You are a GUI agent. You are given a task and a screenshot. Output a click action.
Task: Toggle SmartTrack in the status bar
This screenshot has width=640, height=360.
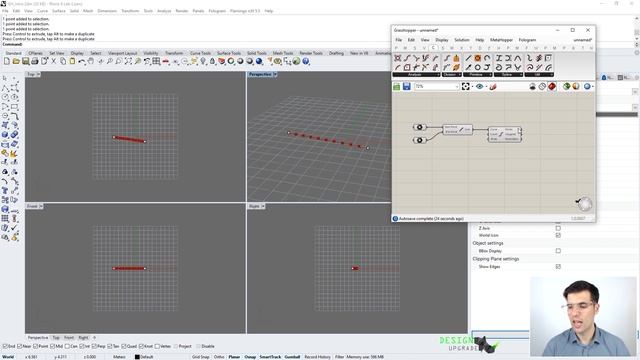270,357
